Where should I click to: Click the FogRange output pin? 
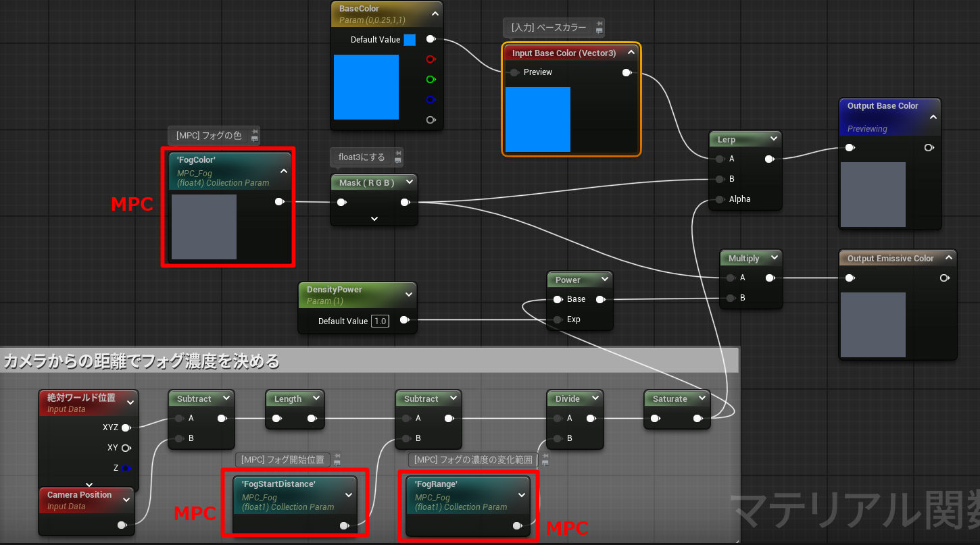click(518, 525)
